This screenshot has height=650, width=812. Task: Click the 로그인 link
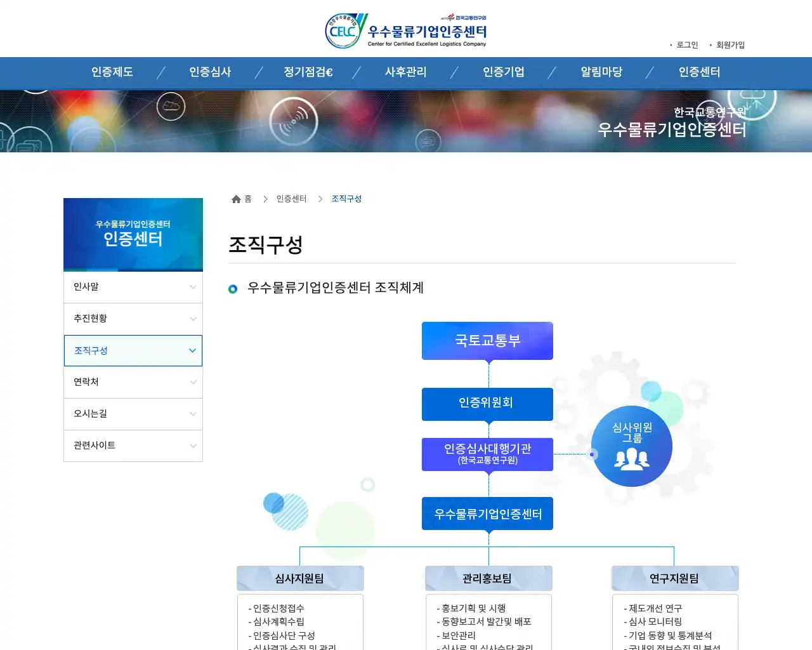tap(687, 45)
